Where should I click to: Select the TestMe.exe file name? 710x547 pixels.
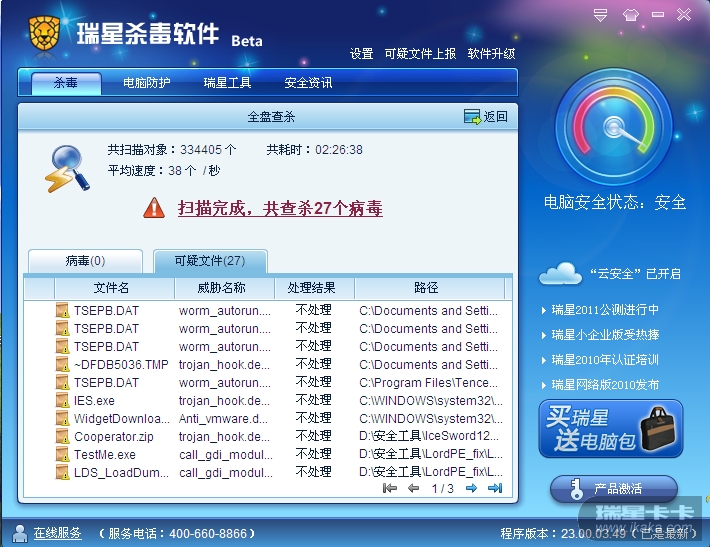tap(105, 455)
